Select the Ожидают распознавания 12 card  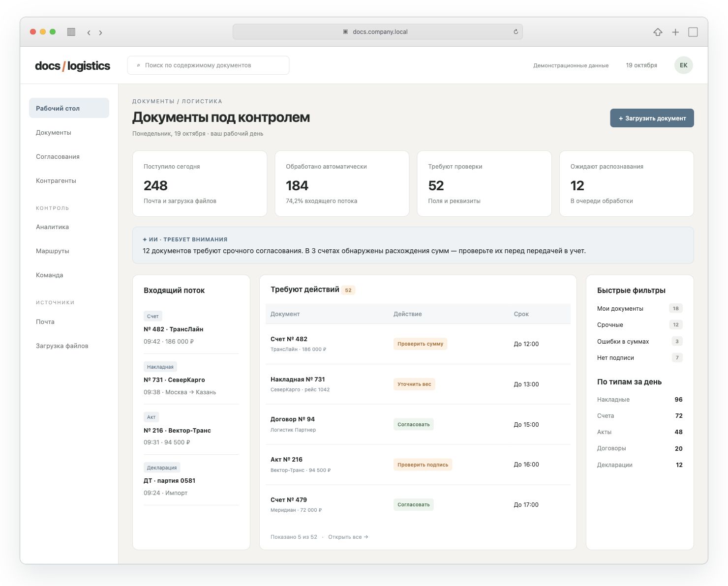[626, 183]
